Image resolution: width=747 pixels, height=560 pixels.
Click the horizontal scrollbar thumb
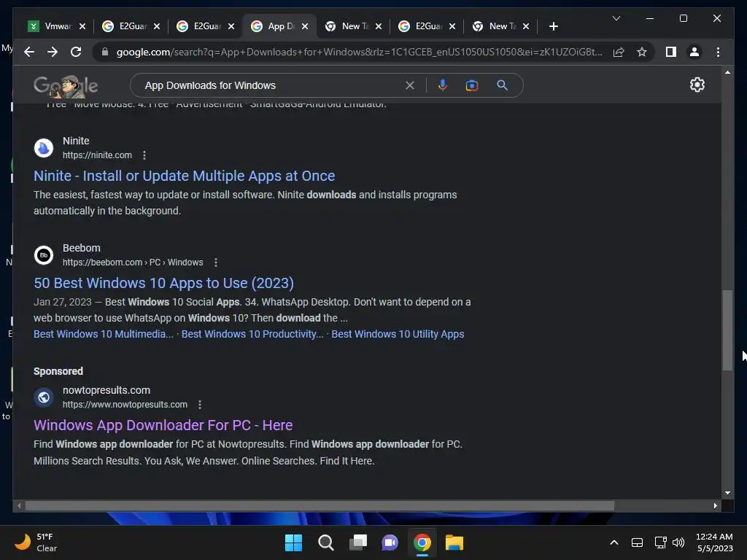point(320,506)
